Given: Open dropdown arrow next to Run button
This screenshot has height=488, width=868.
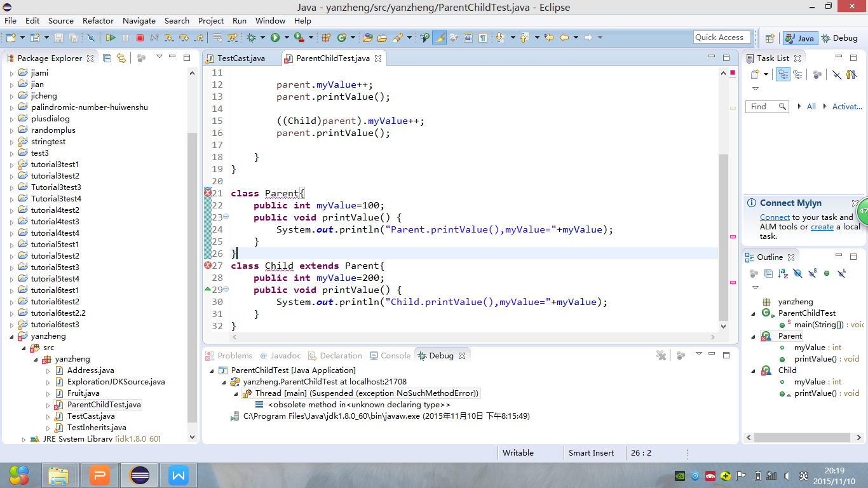Looking at the screenshot, I should (x=287, y=37).
